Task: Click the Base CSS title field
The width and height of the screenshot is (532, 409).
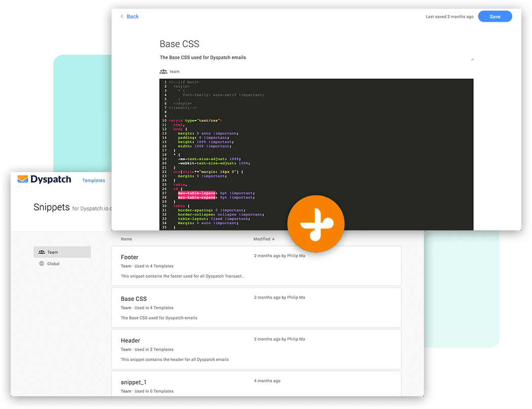Action: tap(180, 44)
